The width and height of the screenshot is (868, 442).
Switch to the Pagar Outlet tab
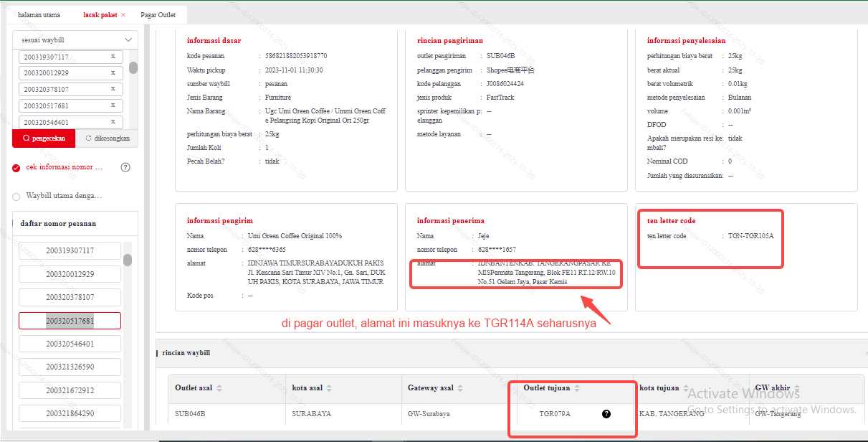click(x=158, y=14)
